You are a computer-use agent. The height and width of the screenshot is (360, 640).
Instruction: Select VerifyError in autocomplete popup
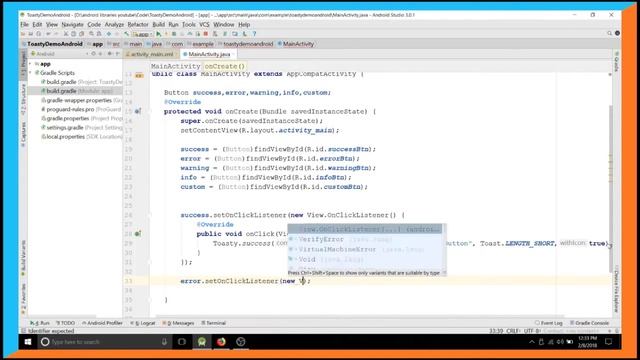tap(365, 239)
